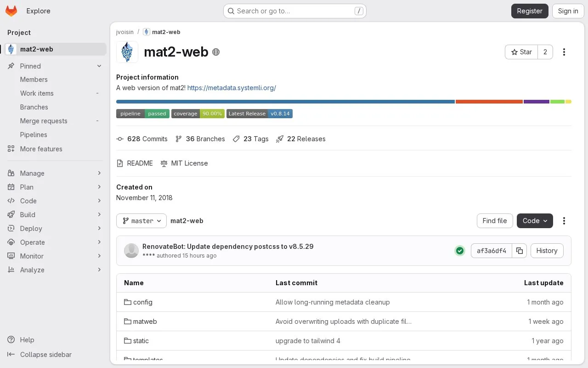The height and width of the screenshot is (368, 588).
Task: Copy commit SHA af3a6df4
Action: point(520,251)
